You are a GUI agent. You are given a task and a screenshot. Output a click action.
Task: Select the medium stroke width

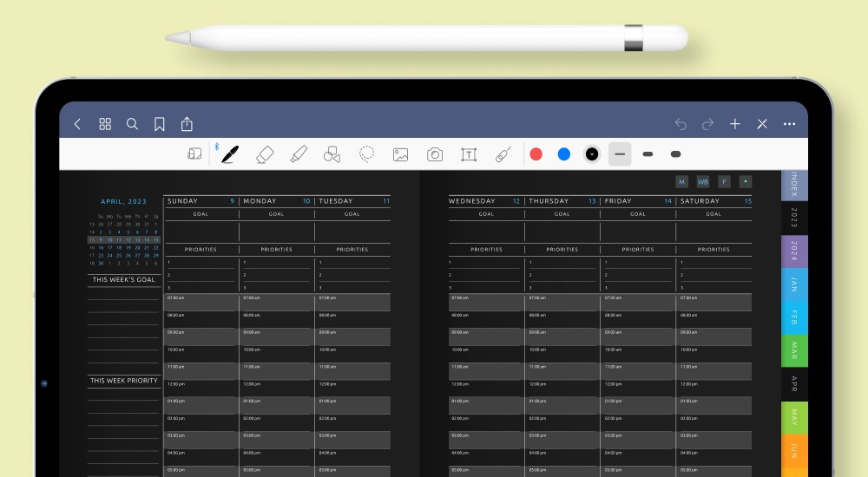coord(648,154)
